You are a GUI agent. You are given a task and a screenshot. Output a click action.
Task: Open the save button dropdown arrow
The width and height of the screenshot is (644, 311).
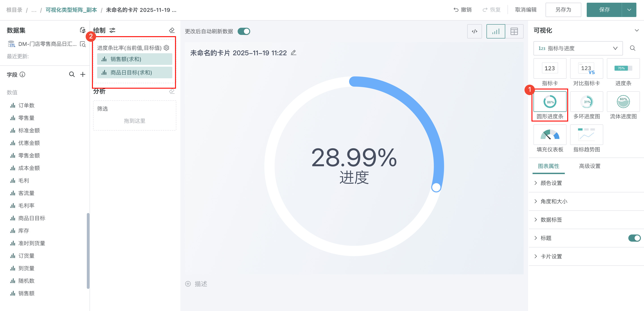click(629, 10)
